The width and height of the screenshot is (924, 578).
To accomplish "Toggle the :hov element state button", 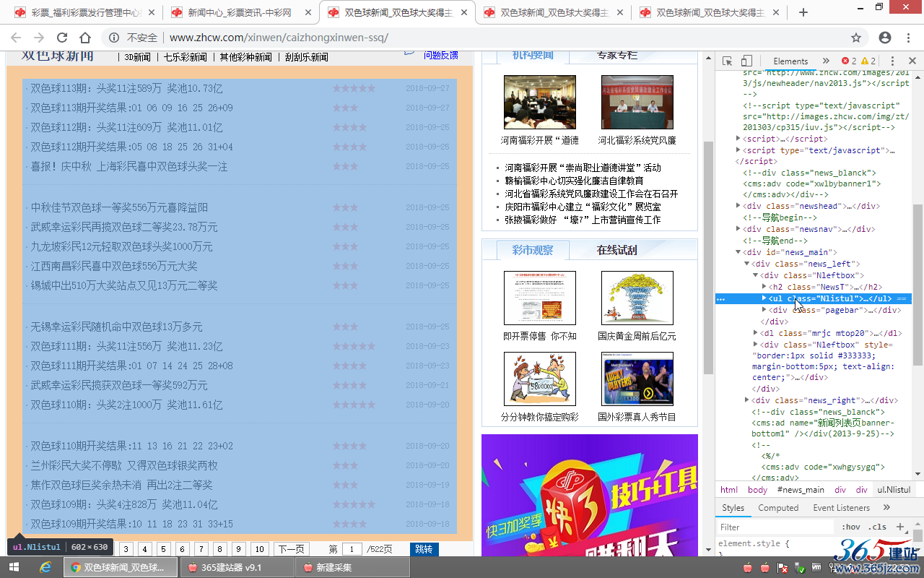I will click(851, 527).
